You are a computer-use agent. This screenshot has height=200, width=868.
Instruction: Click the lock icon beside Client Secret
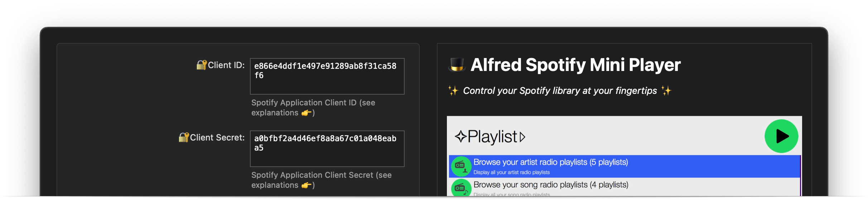(184, 137)
